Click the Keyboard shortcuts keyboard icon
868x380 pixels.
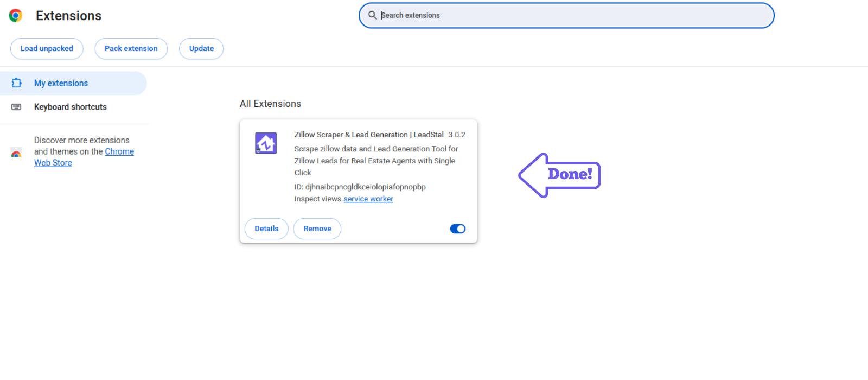16,107
